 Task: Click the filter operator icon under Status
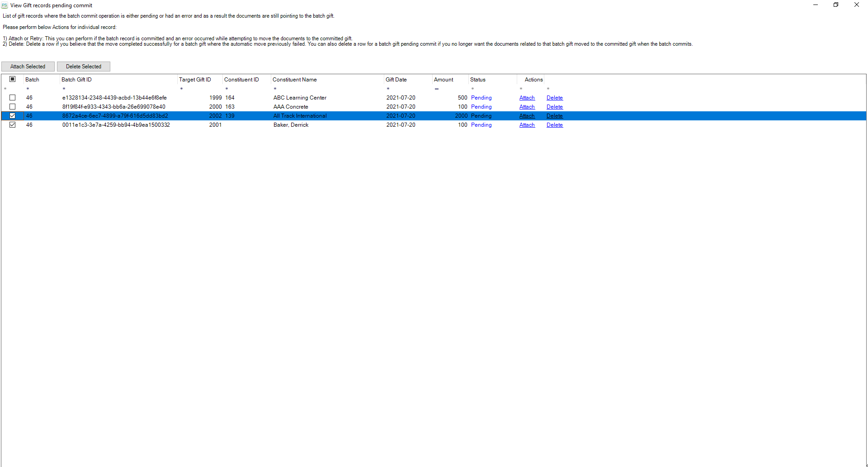tap(472, 89)
